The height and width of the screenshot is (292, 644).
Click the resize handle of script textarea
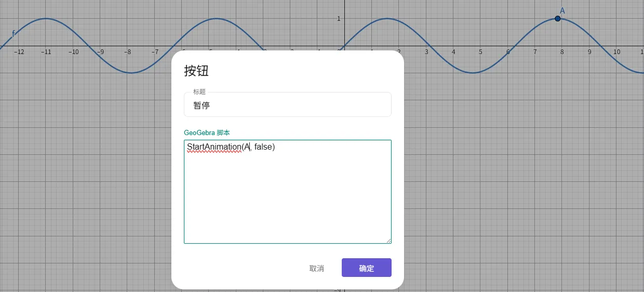[x=388, y=240]
